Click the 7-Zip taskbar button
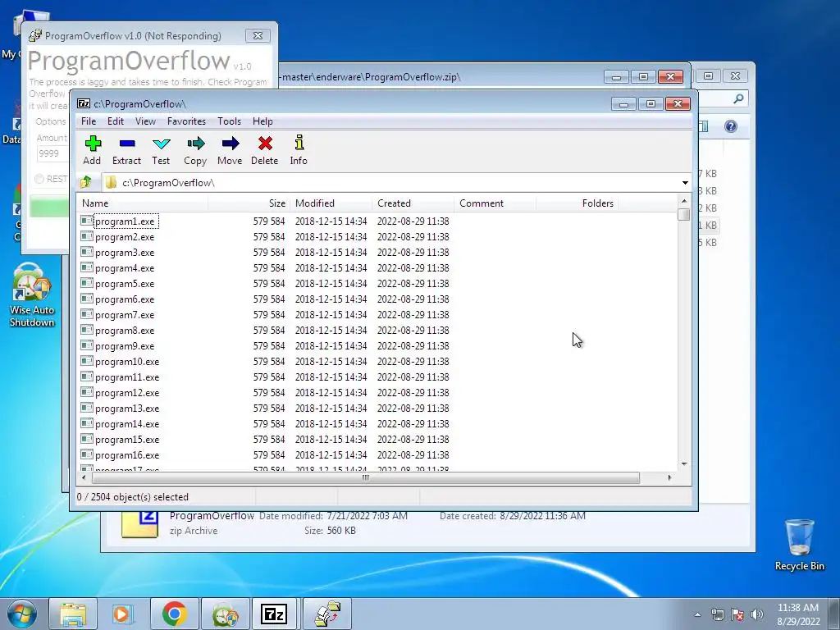The width and height of the screenshot is (840, 630). (274, 614)
